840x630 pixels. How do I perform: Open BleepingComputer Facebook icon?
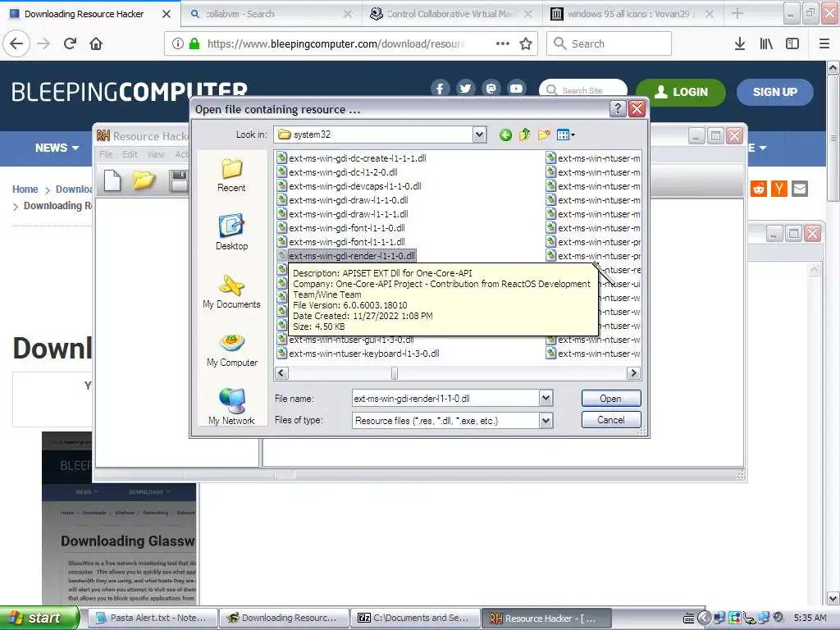pos(440,89)
